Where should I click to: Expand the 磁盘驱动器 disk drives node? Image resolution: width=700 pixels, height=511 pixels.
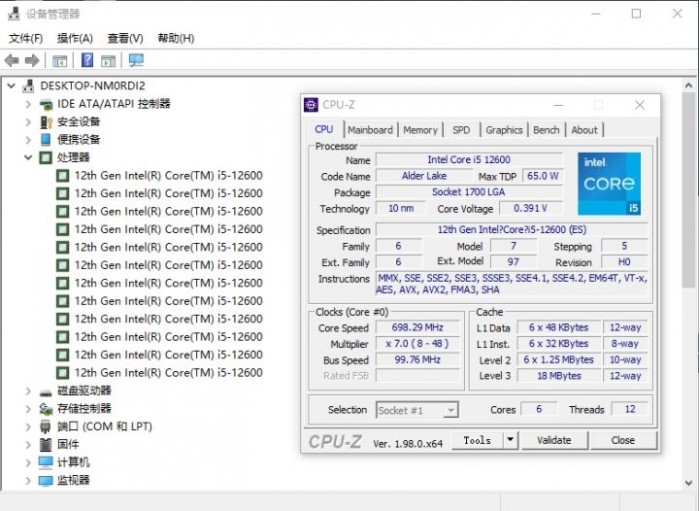(28, 391)
